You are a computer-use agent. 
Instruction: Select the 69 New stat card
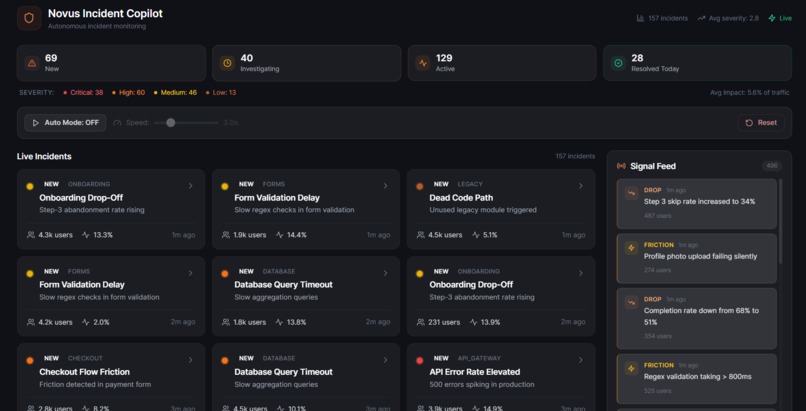pyautogui.click(x=111, y=63)
